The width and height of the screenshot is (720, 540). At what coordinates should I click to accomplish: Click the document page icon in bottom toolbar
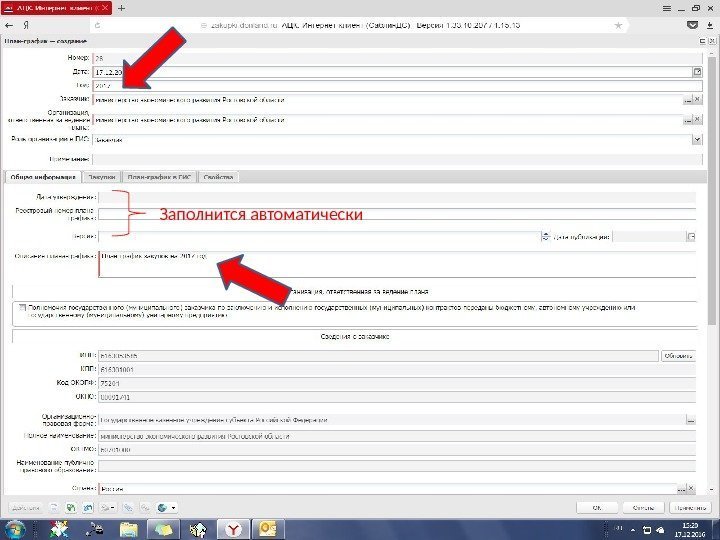click(54, 508)
